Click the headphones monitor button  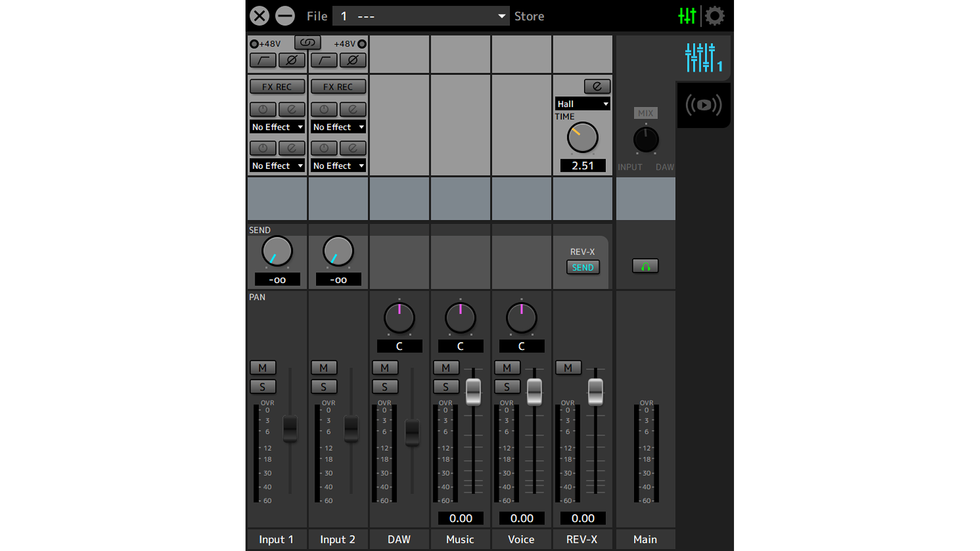[645, 266]
